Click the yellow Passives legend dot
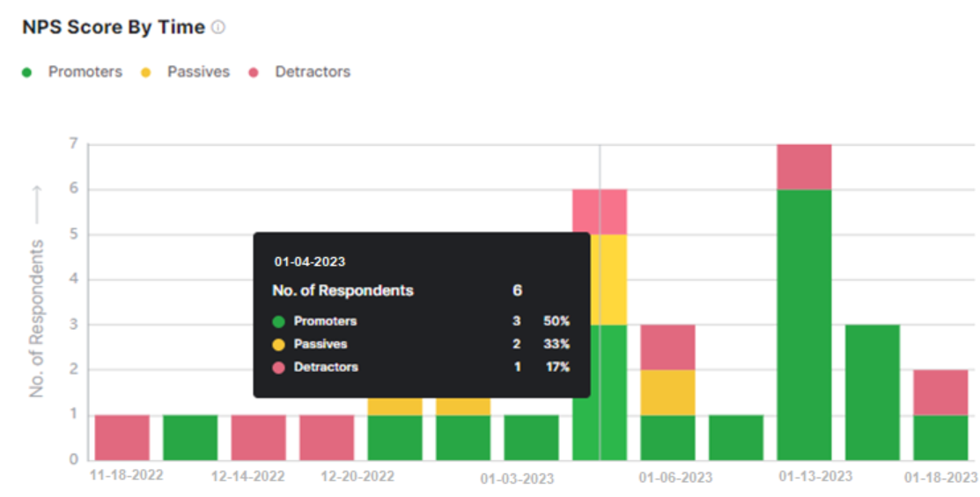The image size is (980, 497). (146, 73)
